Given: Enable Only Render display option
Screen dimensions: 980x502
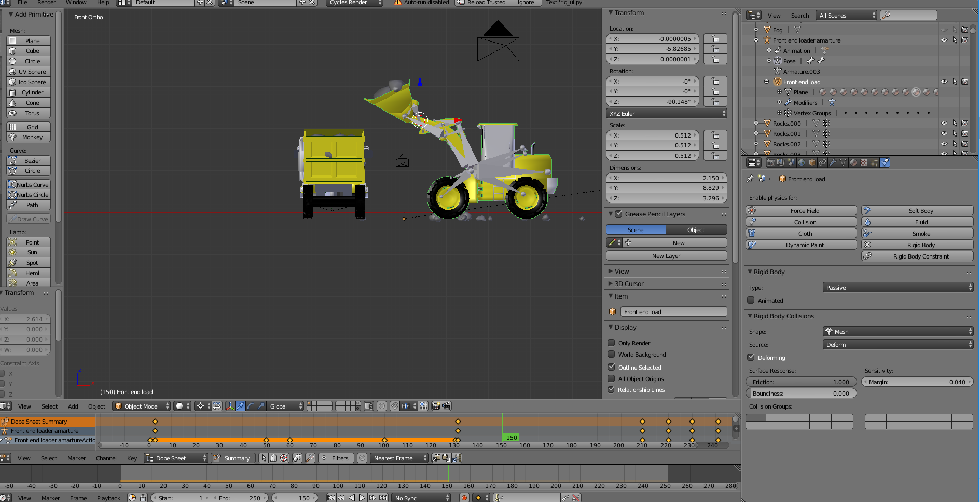Looking at the screenshot, I should 611,343.
